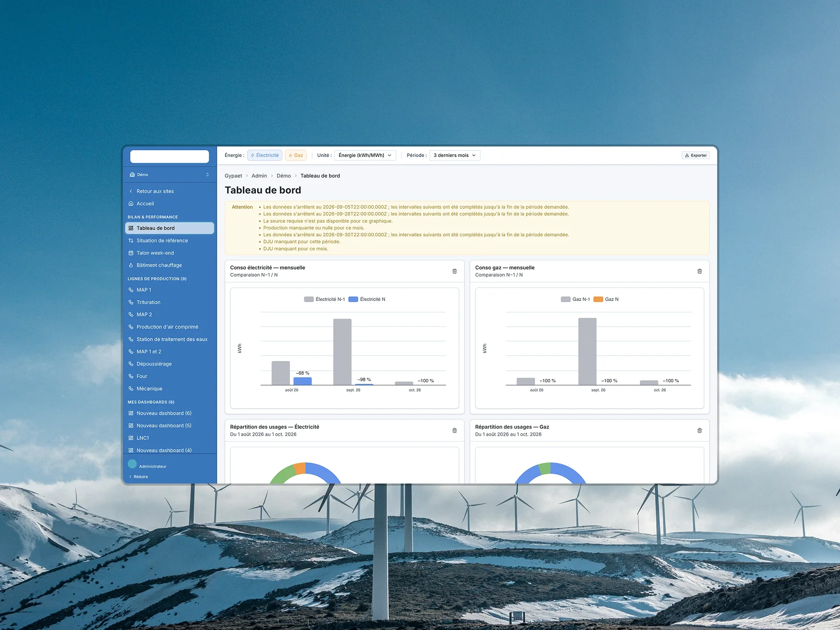Click the sept. 26 Électricité N-1 bar

pos(342,352)
